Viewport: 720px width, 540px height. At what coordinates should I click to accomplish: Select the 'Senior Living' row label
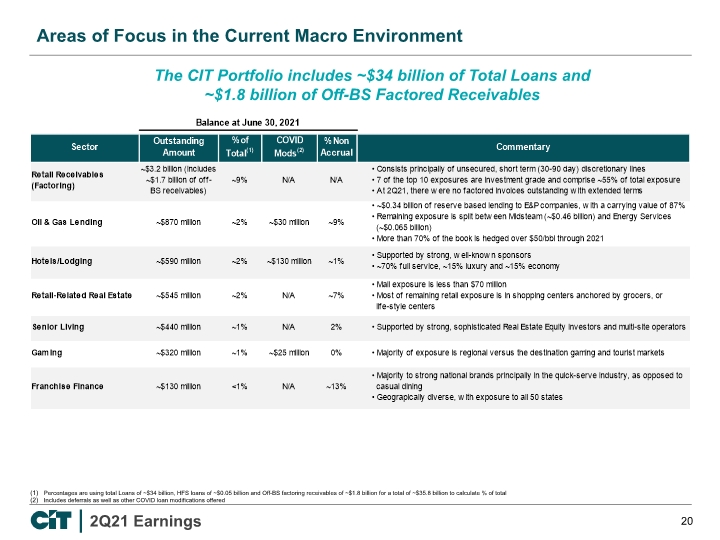(x=58, y=327)
